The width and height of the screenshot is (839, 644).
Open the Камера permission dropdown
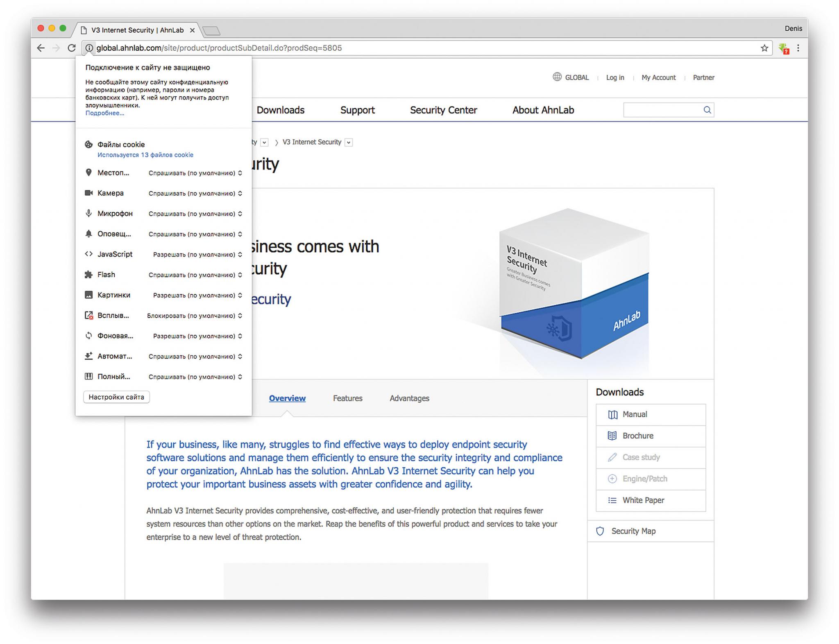point(195,193)
